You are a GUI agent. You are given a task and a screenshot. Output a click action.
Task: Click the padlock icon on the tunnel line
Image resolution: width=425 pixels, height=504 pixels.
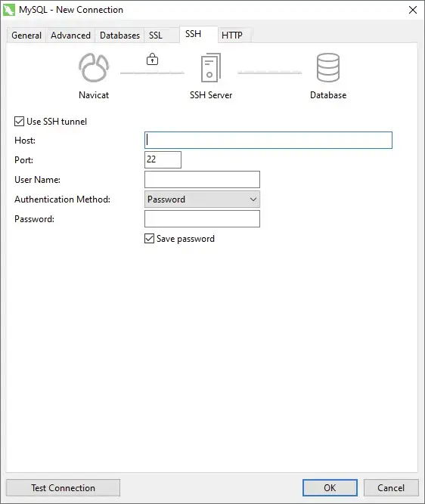tap(152, 59)
